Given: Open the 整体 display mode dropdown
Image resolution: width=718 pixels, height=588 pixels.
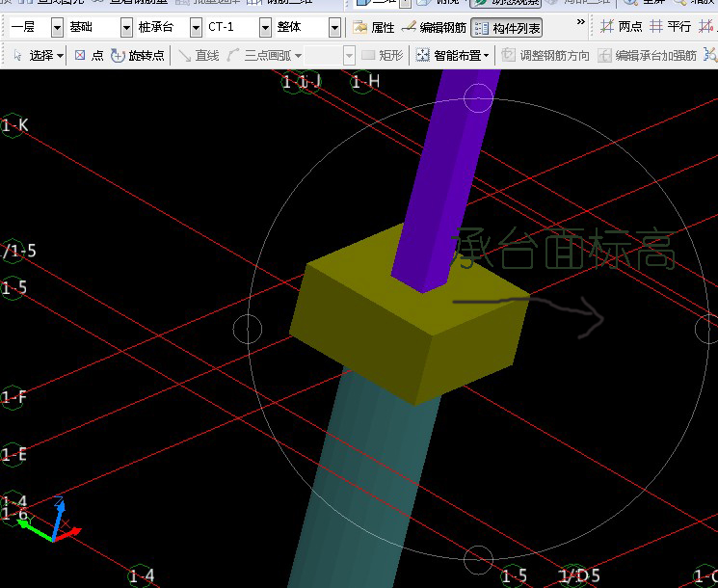Looking at the screenshot, I should point(334,28).
